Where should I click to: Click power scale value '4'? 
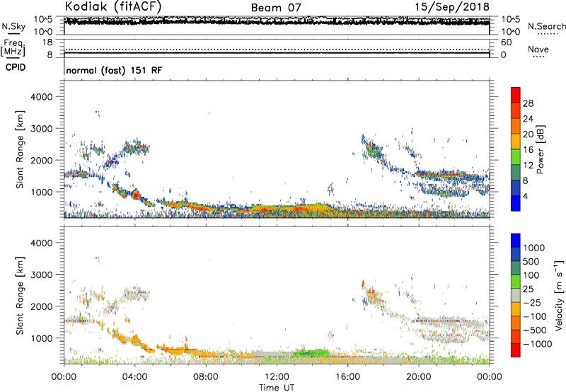tap(526, 196)
